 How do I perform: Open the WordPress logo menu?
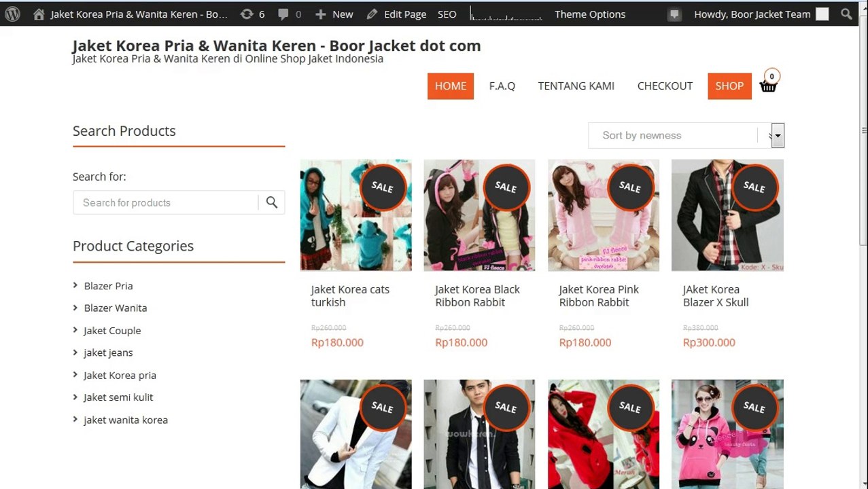point(12,14)
